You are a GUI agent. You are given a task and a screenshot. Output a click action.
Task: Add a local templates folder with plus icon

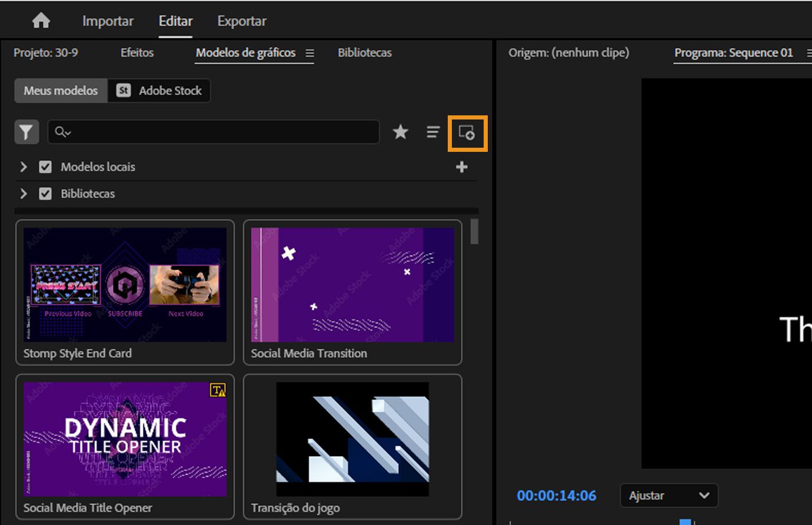point(462,167)
